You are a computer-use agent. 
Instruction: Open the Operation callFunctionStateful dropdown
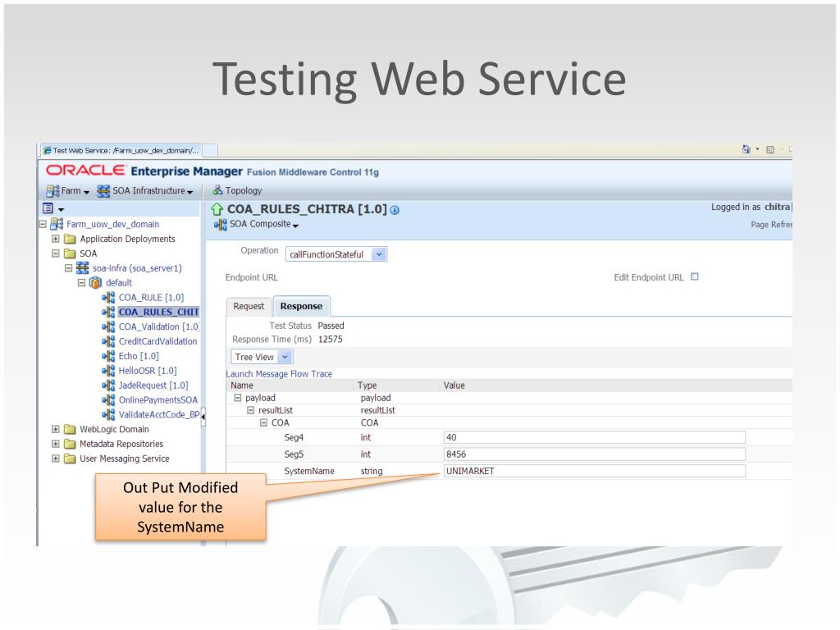click(x=336, y=254)
